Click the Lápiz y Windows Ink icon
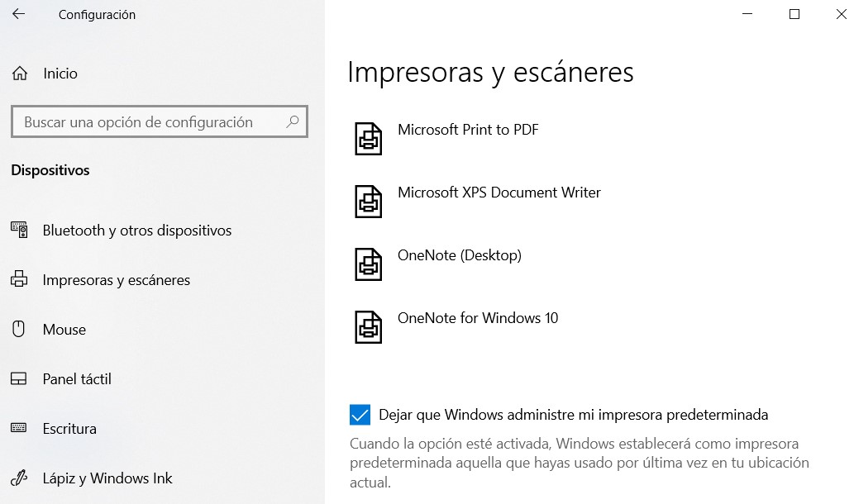Image resolution: width=854 pixels, height=504 pixels. tap(19, 478)
